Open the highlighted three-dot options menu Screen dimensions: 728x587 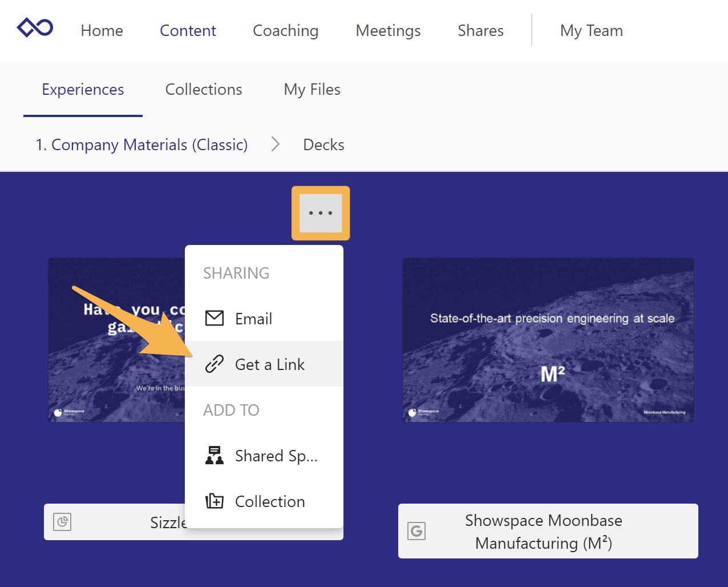click(x=320, y=212)
